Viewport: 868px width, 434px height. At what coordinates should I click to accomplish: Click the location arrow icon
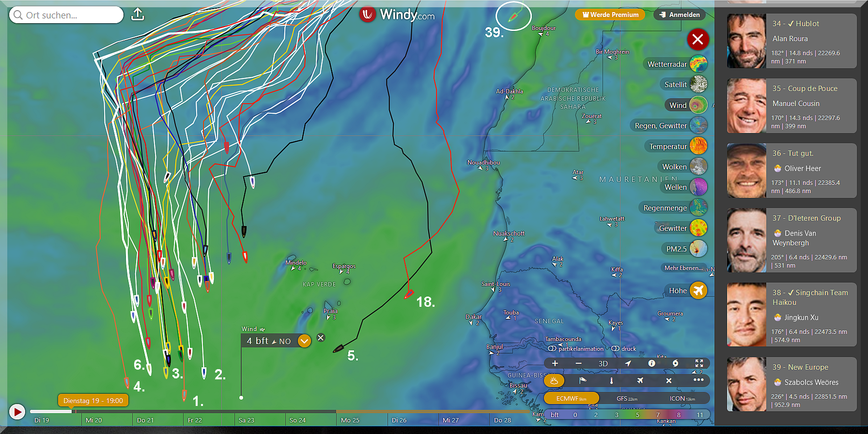click(x=628, y=363)
